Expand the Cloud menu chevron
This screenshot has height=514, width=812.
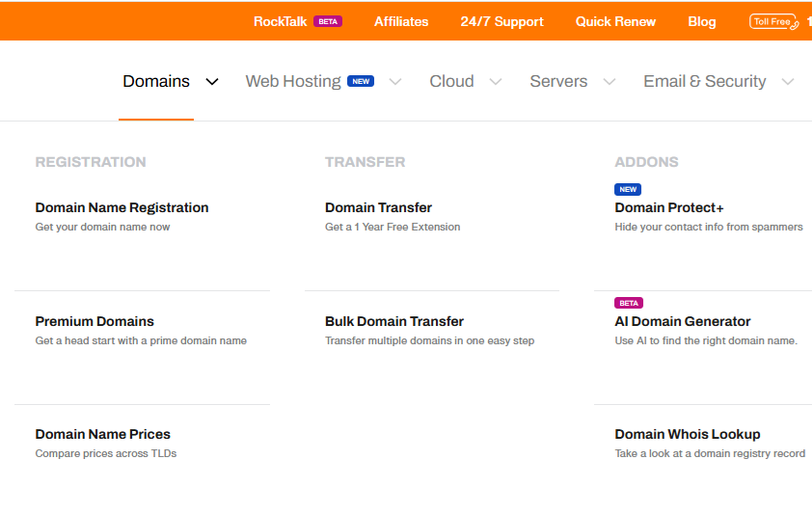point(496,82)
